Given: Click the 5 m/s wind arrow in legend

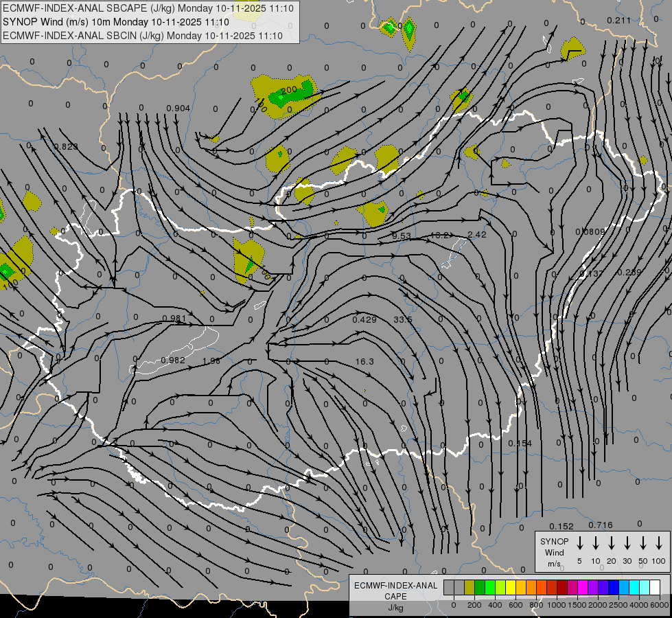Looking at the screenshot, I should pyautogui.click(x=579, y=543).
